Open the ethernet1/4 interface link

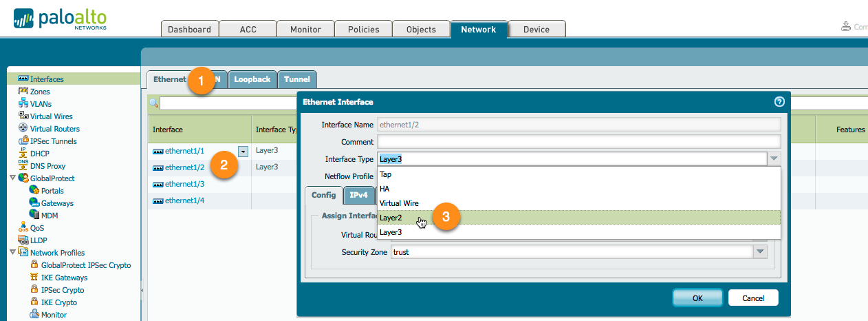click(184, 200)
